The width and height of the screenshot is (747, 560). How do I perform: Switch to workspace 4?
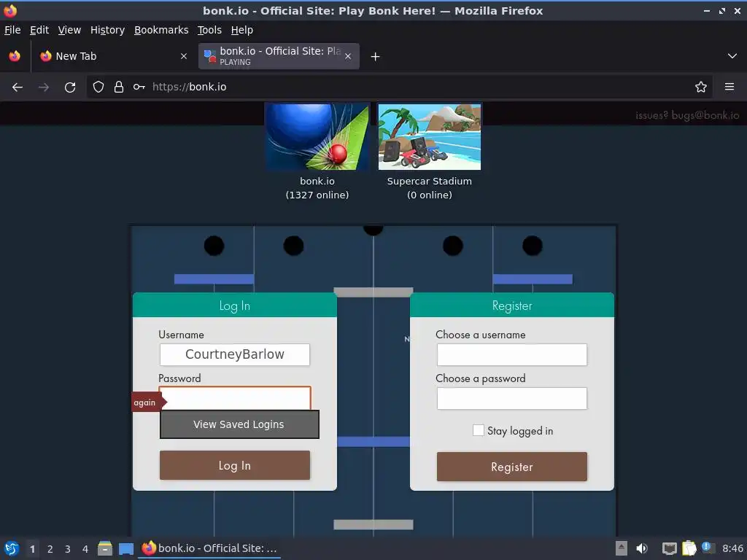tap(85, 549)
